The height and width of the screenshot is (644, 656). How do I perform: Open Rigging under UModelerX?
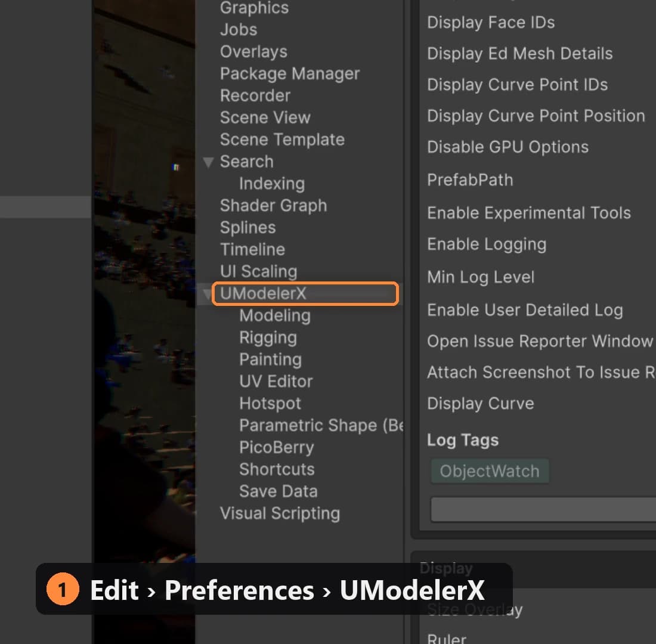pos(268,338)
